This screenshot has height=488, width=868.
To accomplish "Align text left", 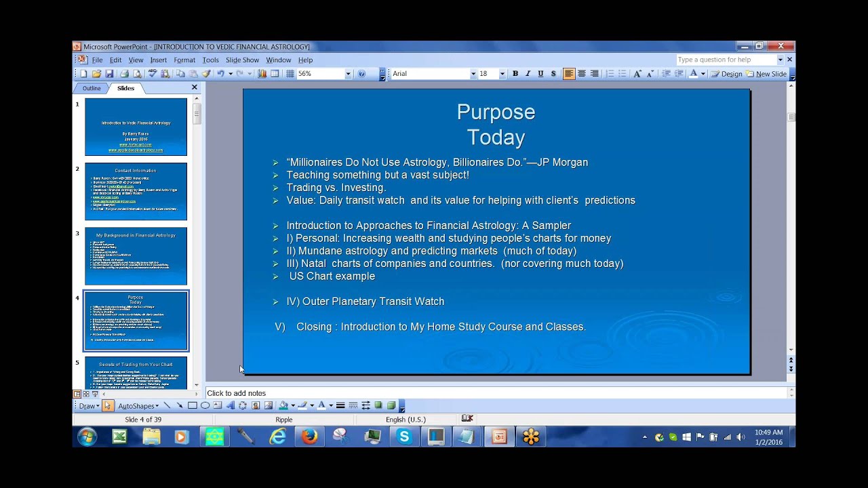I will coord(569,74).
